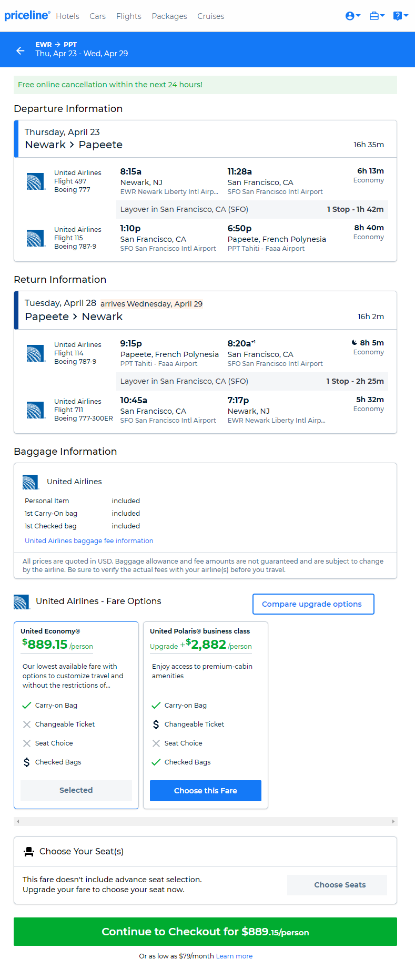Click the 'arrives Wednesday, April 29' notice
The width and height of the screenshot is (415, 980).
click(x=151, y=304)
